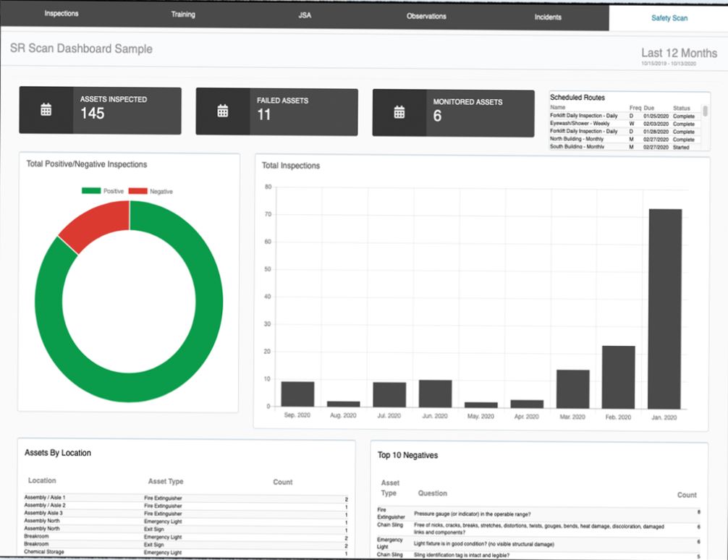Click the Eyewash/Shower - Weekly route

[580, 124]
